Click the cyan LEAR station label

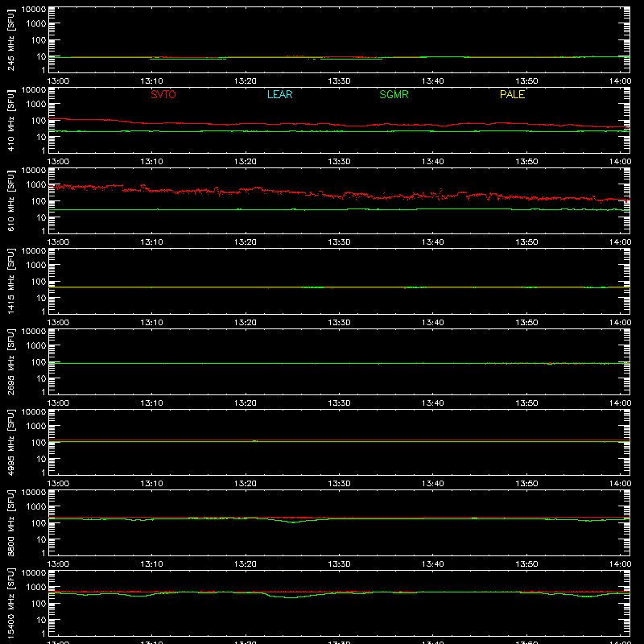click(279, 94)
